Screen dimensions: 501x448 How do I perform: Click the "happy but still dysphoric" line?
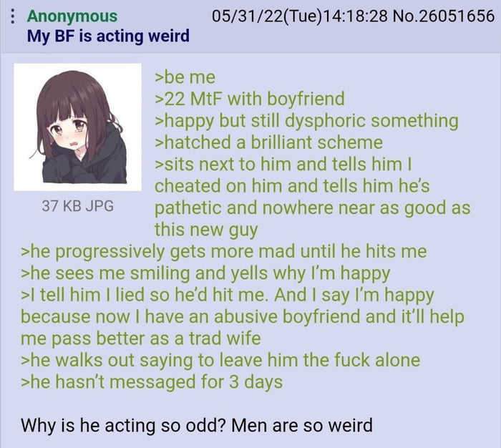coord(307,121)
